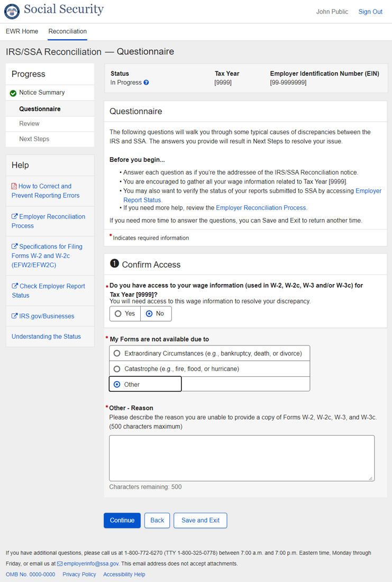Select Yes for wage information access
This screenshot has width=392, height=582.
pyautogui.click(x=118, y=314)
